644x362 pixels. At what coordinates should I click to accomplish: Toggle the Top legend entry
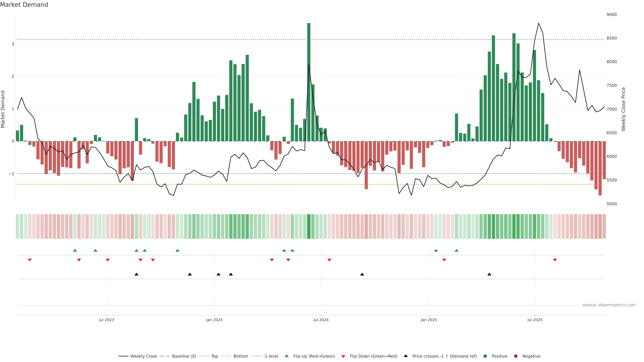point(214,356)
